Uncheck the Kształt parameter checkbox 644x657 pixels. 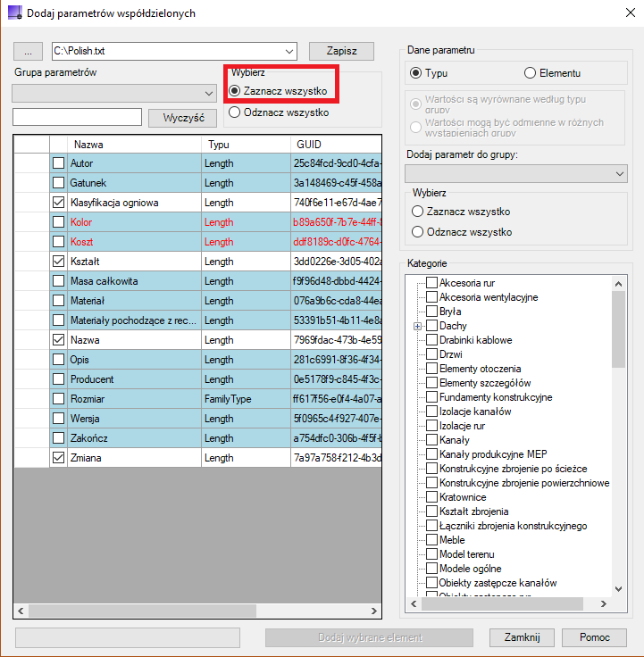pyautogui.click(x=58, y=262)
